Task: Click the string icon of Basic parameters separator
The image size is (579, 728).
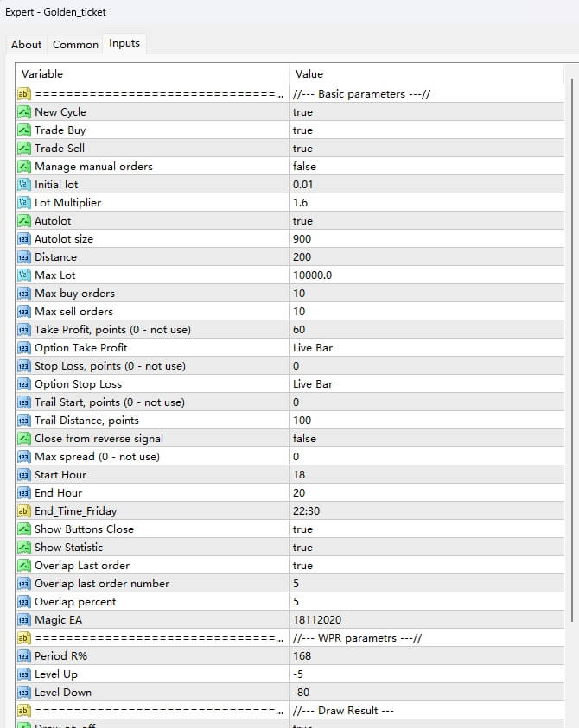Action: point(23,94)
